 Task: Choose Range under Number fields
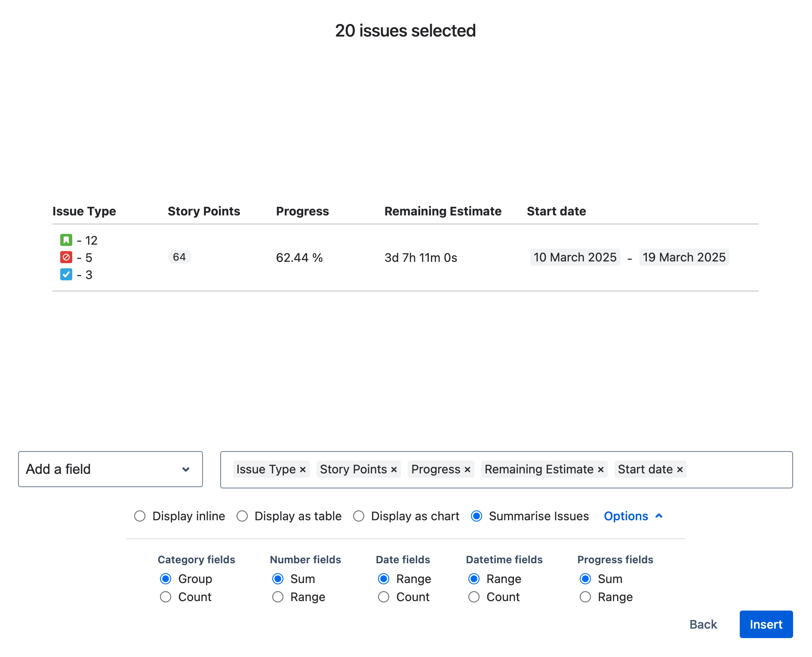(278, 597)
